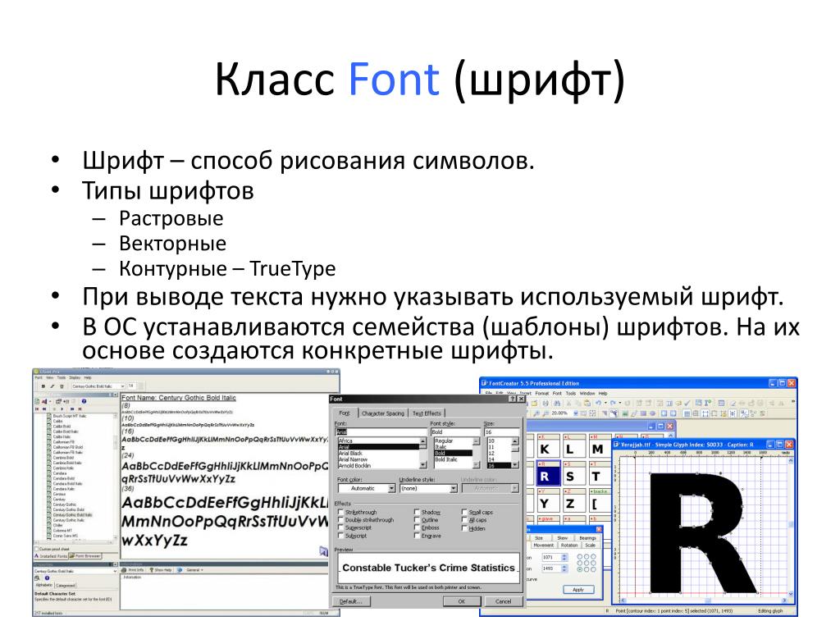Click the undo arrow in FontCreator toolbar
Screen dimensions: 840x630
(x=598, y=403)
